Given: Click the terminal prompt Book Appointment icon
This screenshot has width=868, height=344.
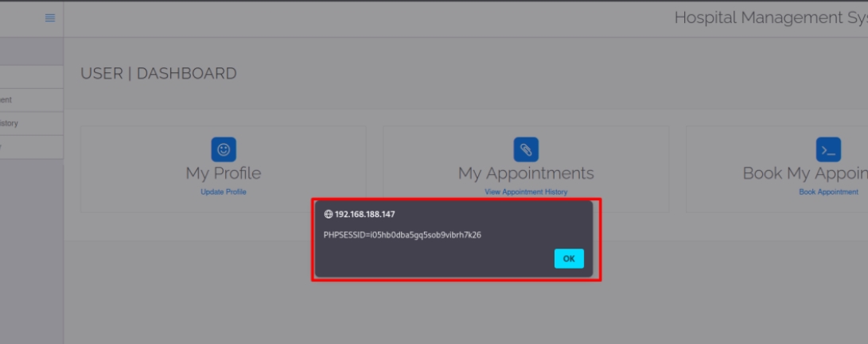Looking at the screenshot, I should tap(828, 149).
